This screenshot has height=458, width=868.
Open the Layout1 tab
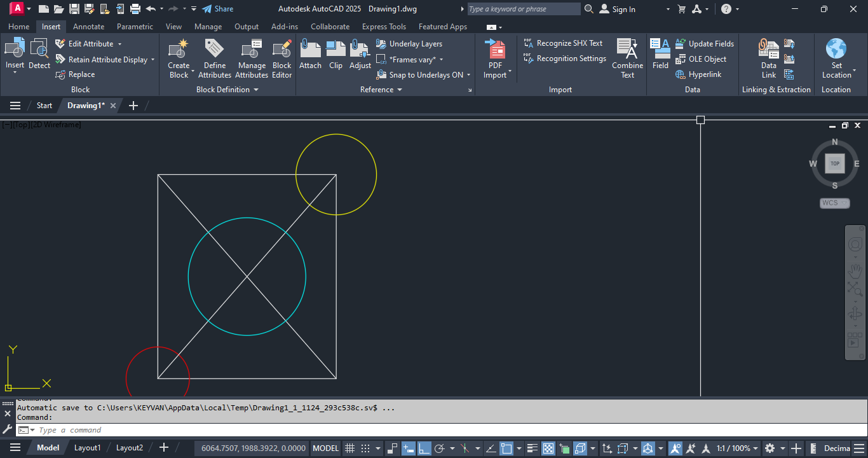[x=87, y=448]
